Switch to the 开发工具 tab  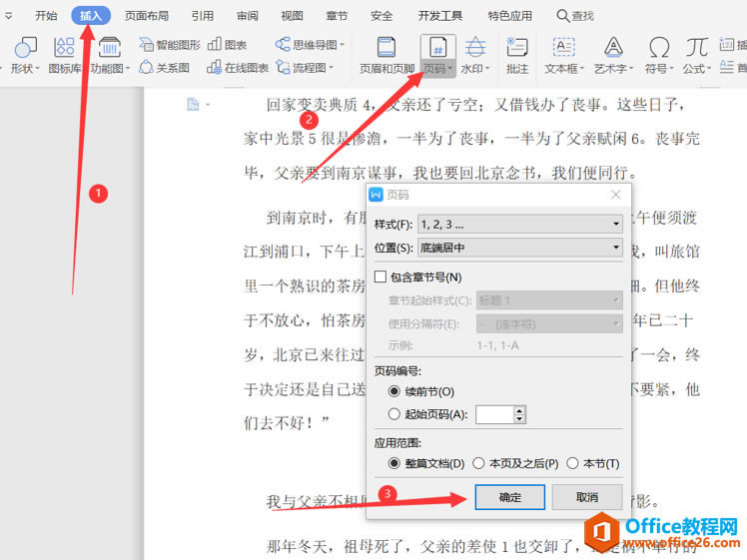[x=440, y=16]
